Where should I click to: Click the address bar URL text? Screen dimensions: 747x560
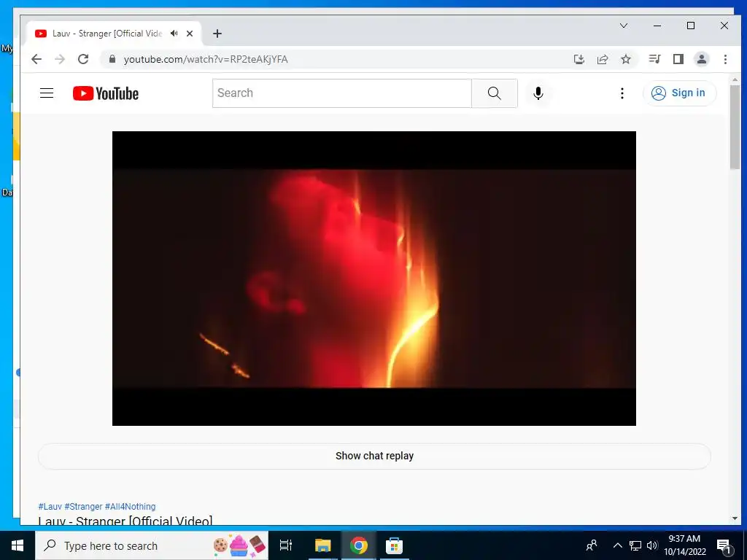[x=206, y=60]
